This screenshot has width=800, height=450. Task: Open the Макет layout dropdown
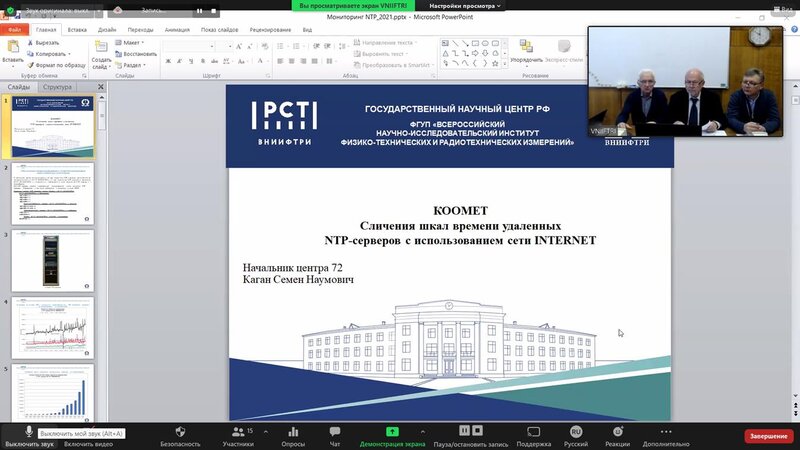coord(130,43)
